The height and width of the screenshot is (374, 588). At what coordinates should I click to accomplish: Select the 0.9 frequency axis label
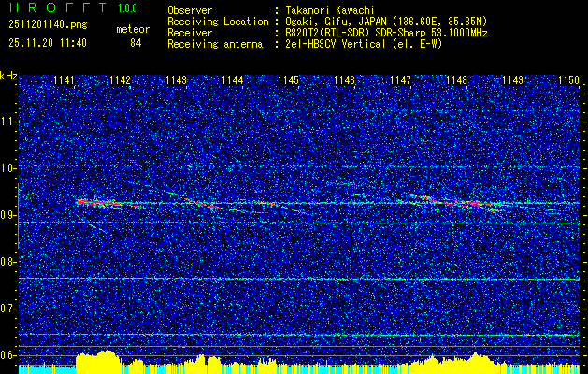click(9, 215)
